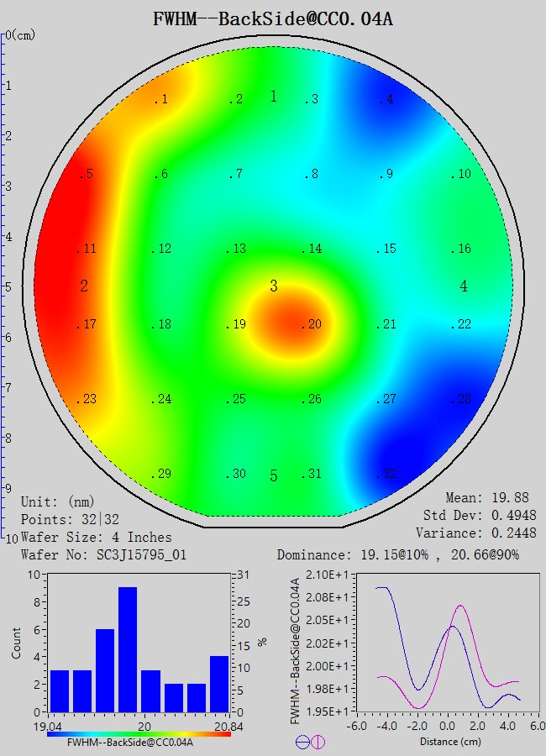Click the magenta curve peak in line profile
Image resolution: width=546 pixels, height=756 pixels.
[x=459, y=606]
